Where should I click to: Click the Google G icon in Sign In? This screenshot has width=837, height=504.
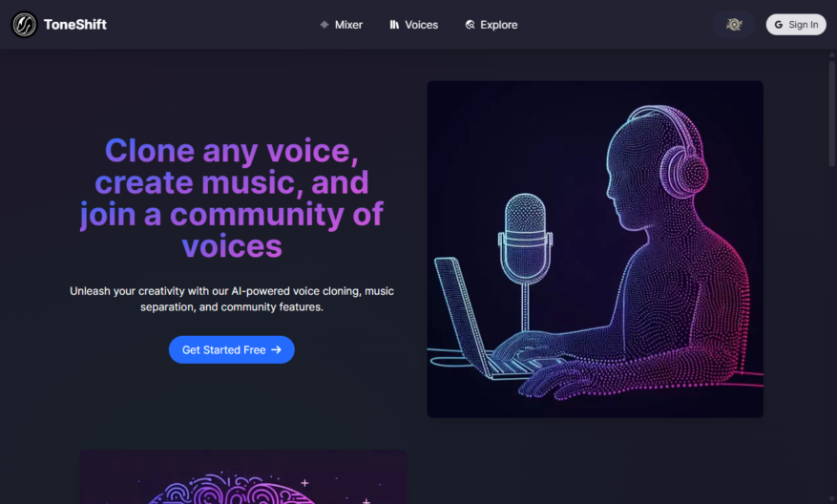pyautogui.click(x=779, y=25)
